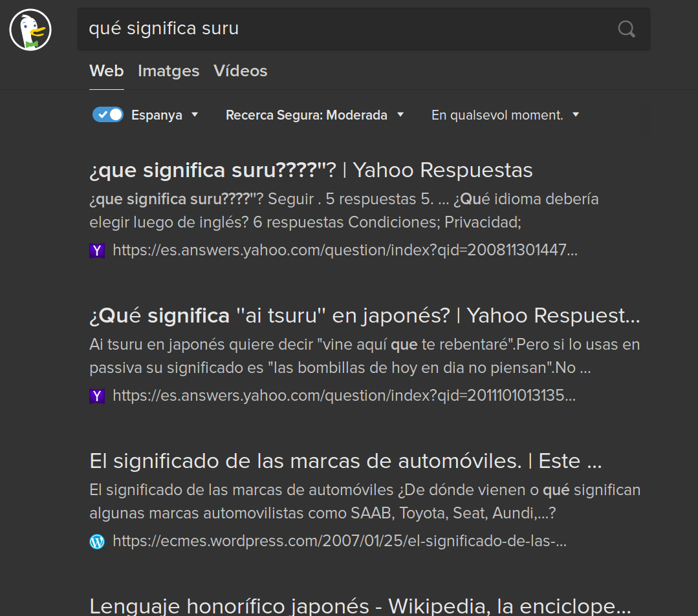Click the Yahoo URL ending in 2011101013135

point(344,396)
